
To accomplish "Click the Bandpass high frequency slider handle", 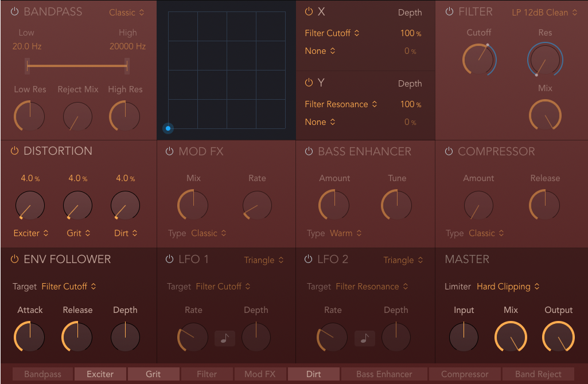I will pyautogui.click(x=127, y=66).
